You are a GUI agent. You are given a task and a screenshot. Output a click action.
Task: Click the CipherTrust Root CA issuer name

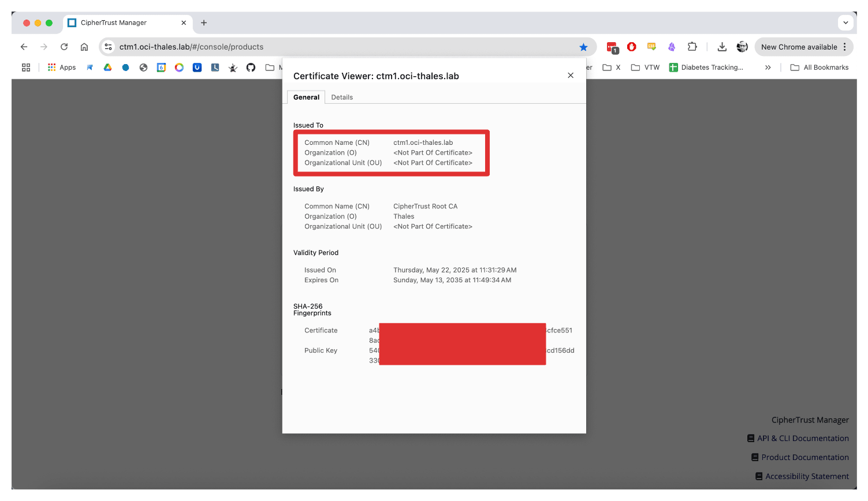click(425, 206)
